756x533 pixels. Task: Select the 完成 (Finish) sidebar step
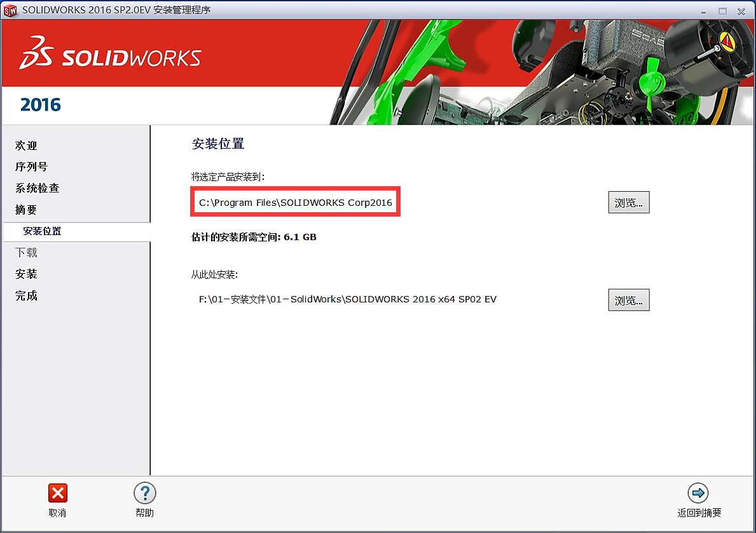pyautogui.click(x=27, y=295)
